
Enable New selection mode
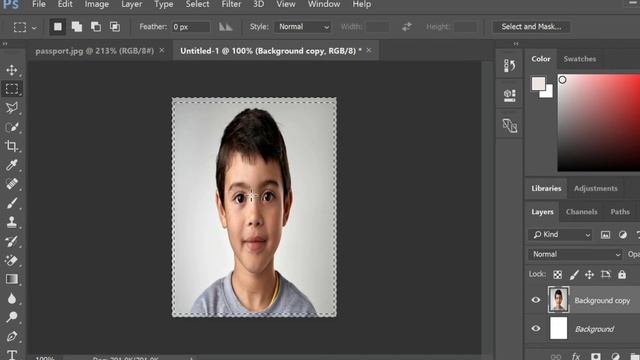[58, 27]
